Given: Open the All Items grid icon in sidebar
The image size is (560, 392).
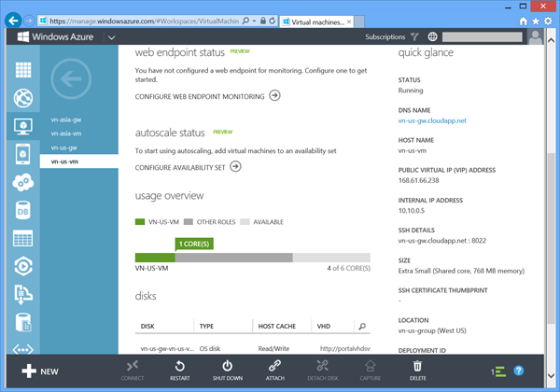Looking at the screenshot, I should pyautogui.click(x=23, y=70).
